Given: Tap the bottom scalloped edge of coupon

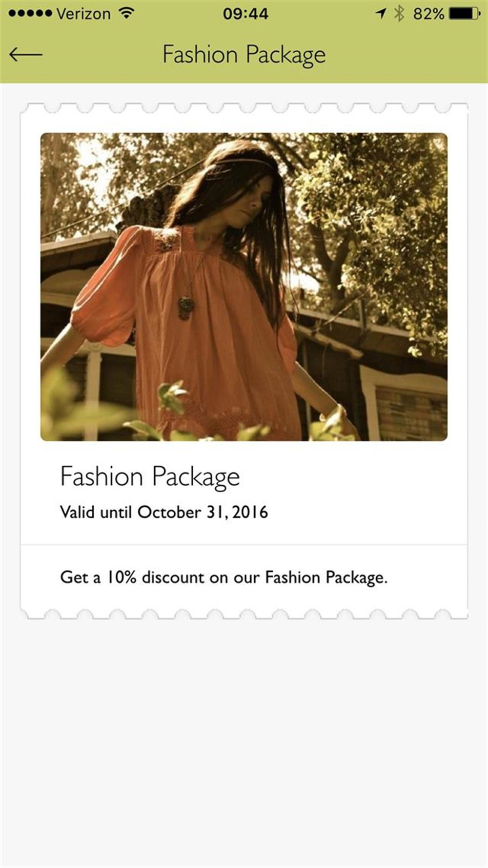Looking at the screenshot, I should (x=244, y=614).
